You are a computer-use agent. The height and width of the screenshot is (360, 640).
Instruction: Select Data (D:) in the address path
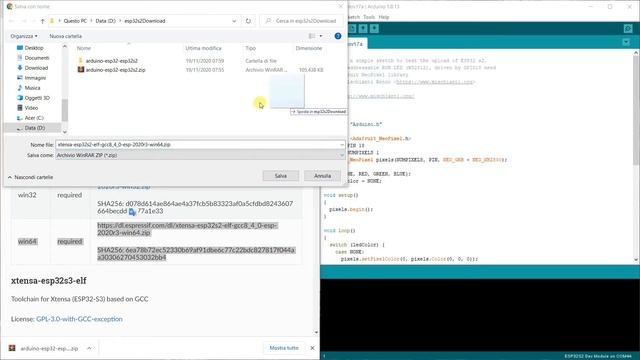(x=105, y=21)
